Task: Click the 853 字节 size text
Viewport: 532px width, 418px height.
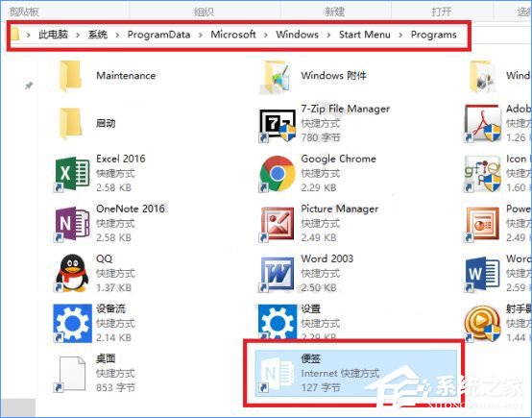Action: click(x=115, y=387)
